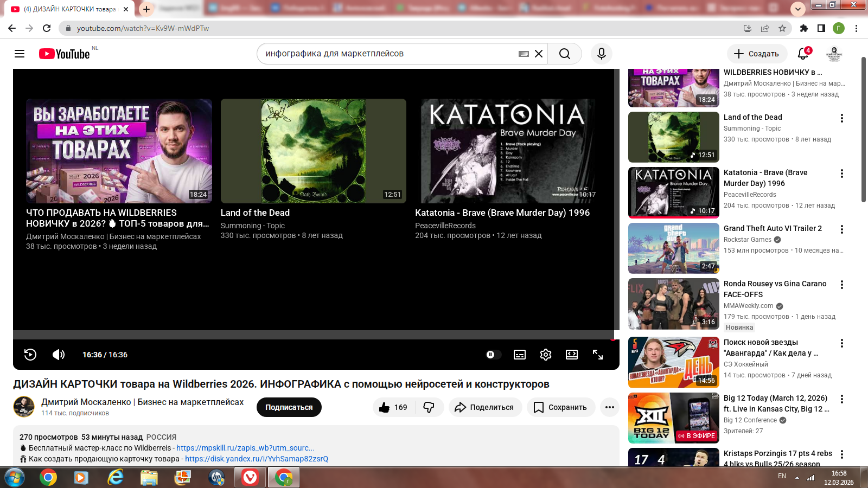Open options menu for Land of the Dead
Viewport: 868px width, 488px height.
point(842,118)
